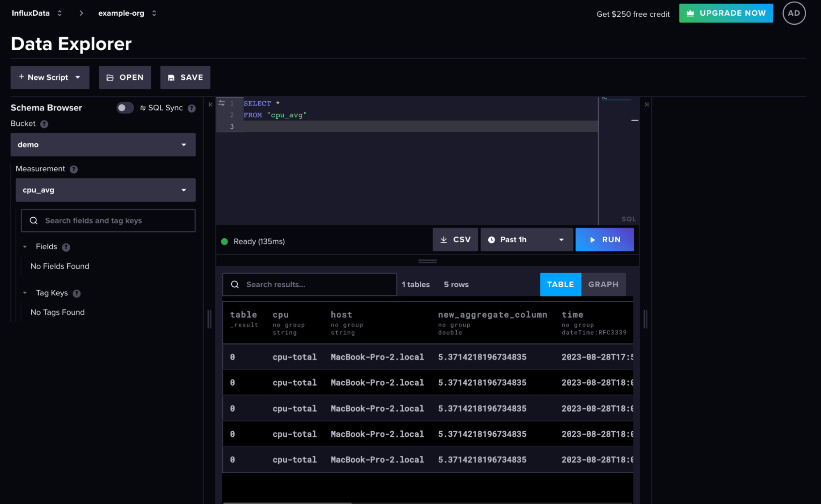Collapse the right panel arrow icon
Image resolution: width=821 pixels, height=504 pixels.
[x=646, y=105]
